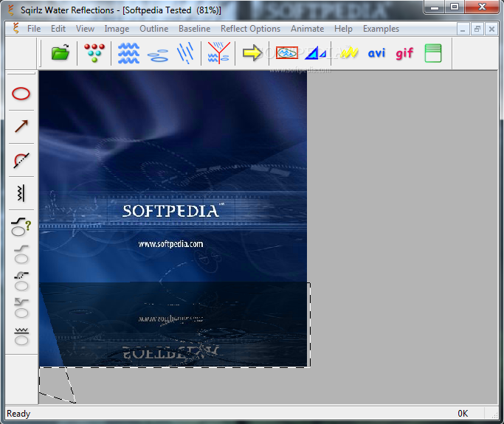Viewport: 504px width, 424px height.
Task: Select the red ellipse outline tool
Action: point(21,94)
